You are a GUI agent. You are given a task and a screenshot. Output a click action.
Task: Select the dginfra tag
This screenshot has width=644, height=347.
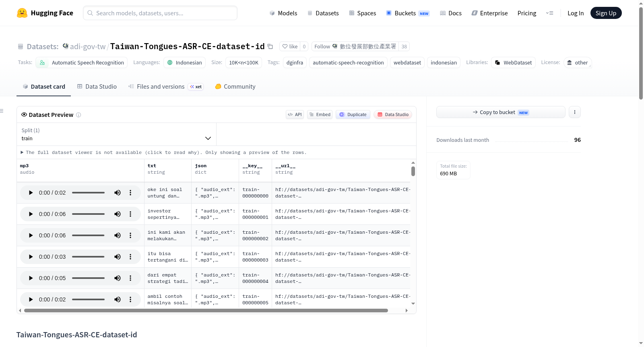click(x=295, y=62)
